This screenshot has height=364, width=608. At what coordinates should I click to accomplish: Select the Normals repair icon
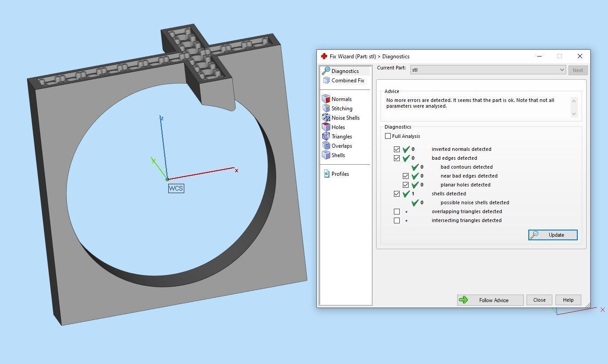(326, 99)
